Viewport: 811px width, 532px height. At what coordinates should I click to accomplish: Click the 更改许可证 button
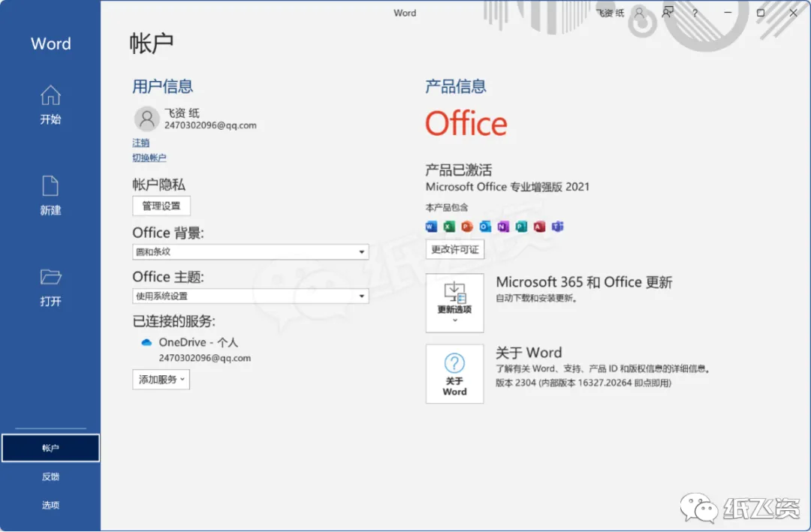tap(454, 249)
